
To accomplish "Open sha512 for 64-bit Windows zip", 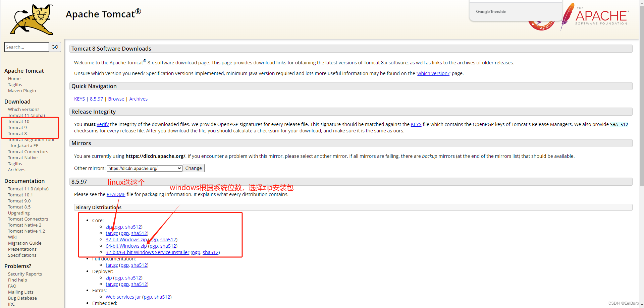I will [168, 246].
